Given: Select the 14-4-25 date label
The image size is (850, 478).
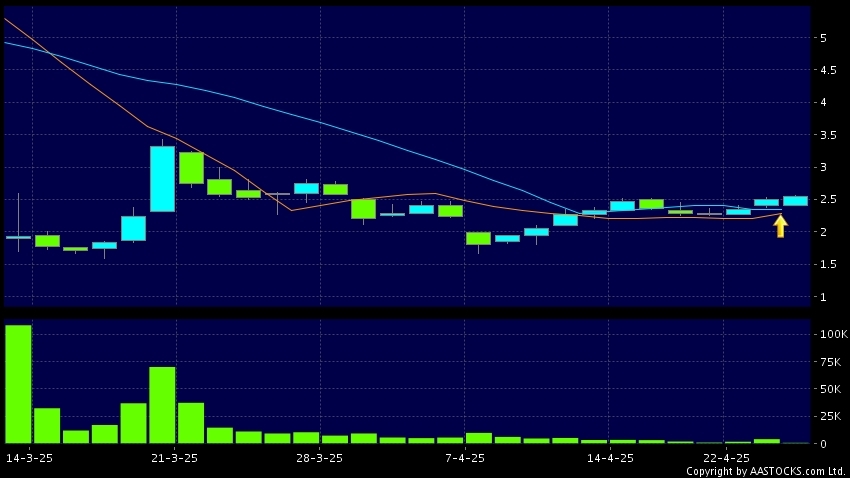Looking at the screenshot, I should [x=610, y=458].
